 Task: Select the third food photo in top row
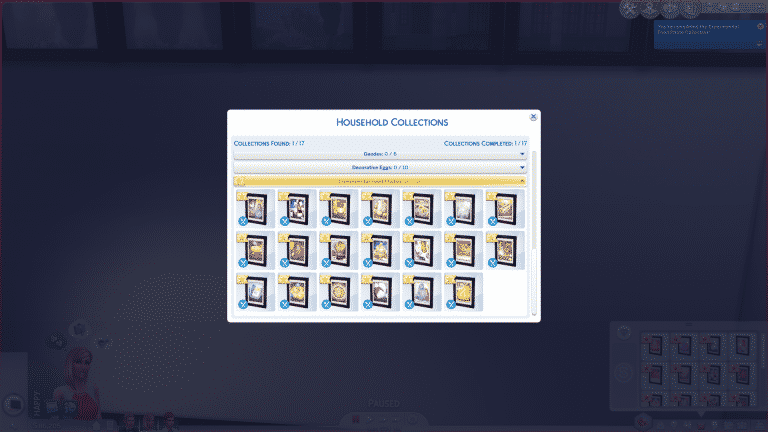coord(338,209)
